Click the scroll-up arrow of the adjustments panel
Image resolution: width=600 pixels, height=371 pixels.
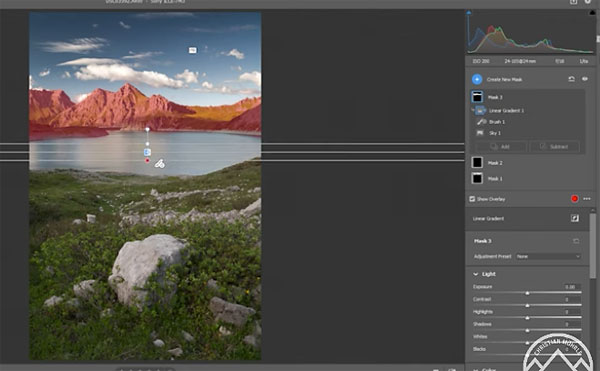click(593, 210)
